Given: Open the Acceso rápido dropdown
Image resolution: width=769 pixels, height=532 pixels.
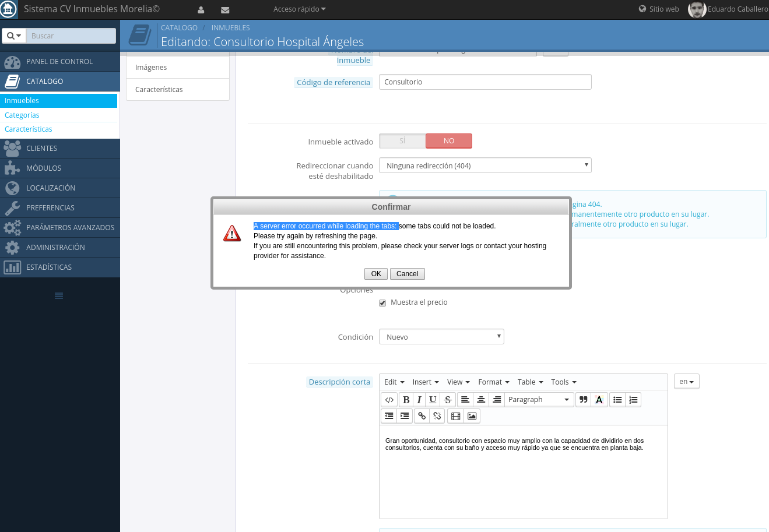Looking at the screenshot, I should 300,9.
